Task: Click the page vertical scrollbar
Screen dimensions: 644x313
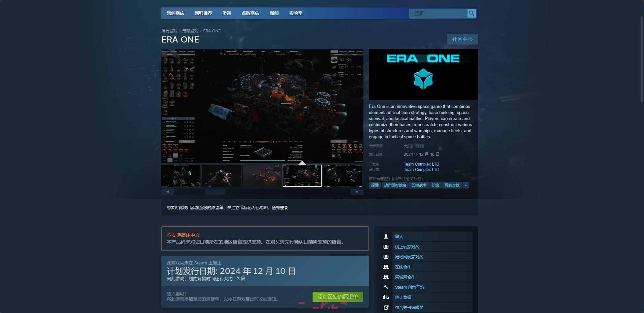Action: 642,59
